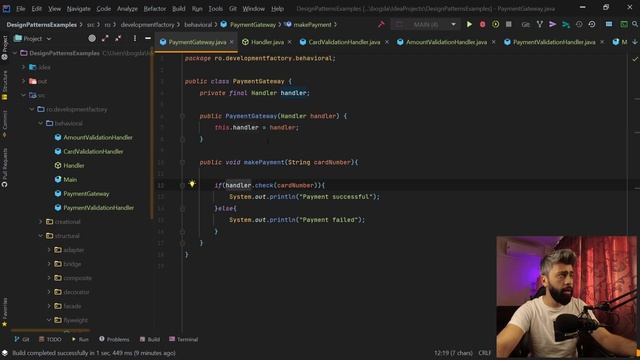
Task: Click Collapse All in Project panel
Action: [x=118, y=38]
